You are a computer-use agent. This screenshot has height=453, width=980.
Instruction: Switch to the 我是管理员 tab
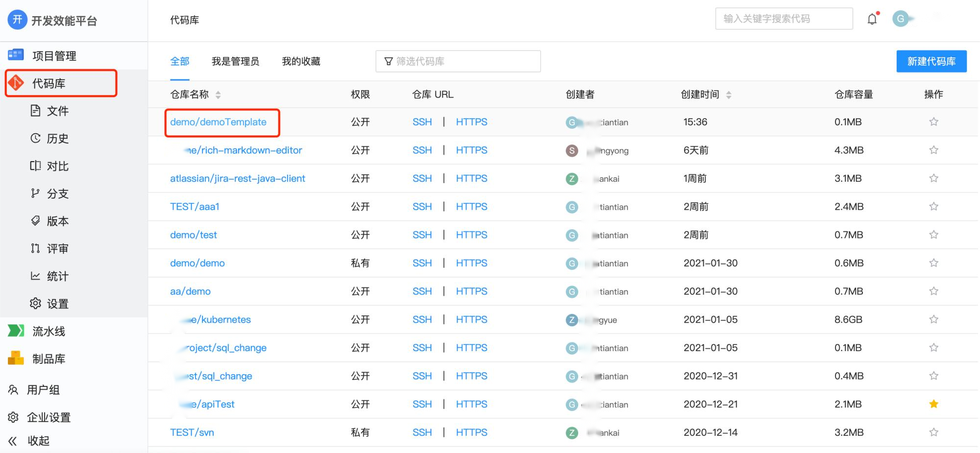[235, 61]
